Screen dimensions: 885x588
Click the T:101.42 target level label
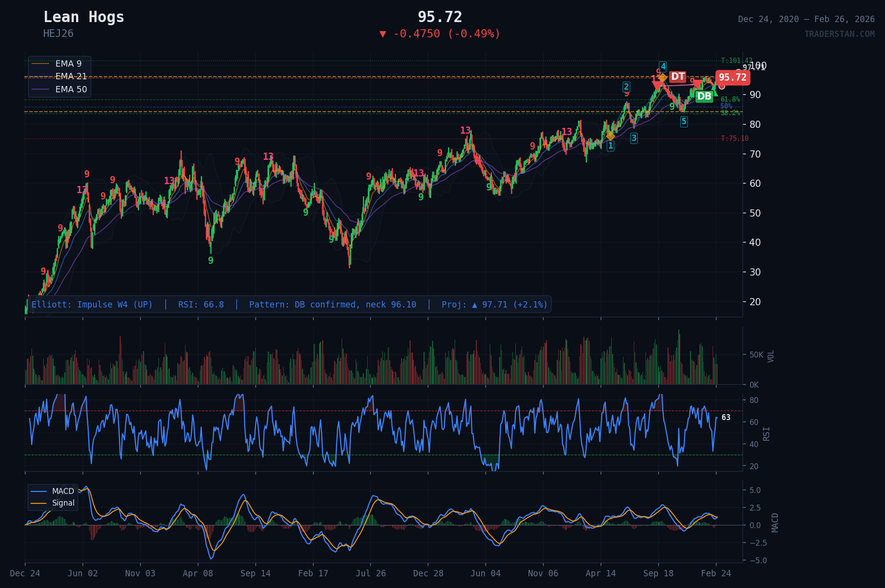tap(736, 60)
